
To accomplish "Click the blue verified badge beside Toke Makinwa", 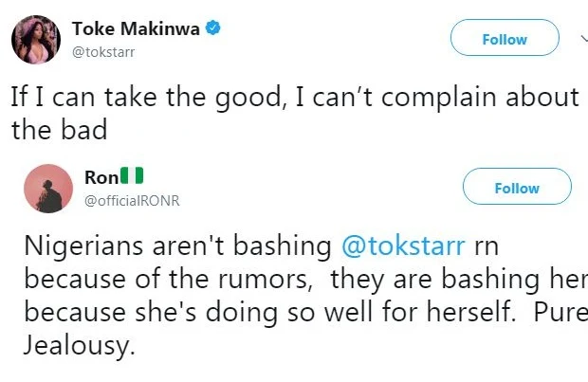I will tap(213, 29).
